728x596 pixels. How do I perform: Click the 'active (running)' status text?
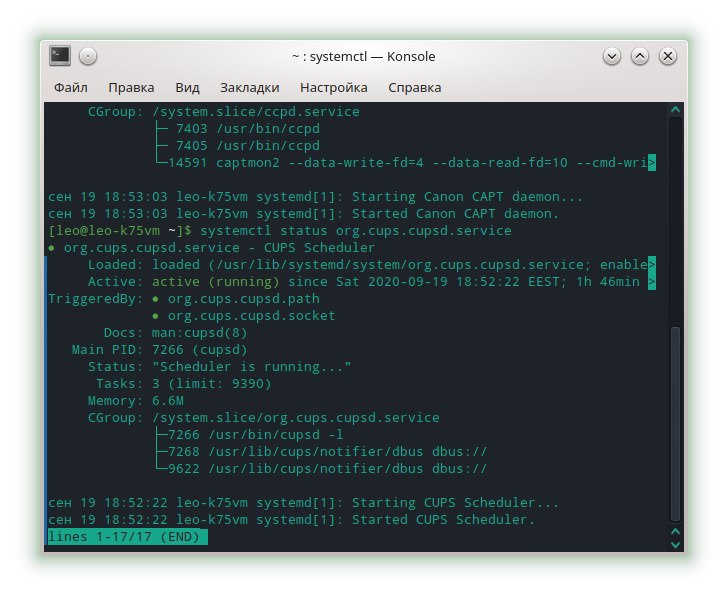(x=215, y=281)
